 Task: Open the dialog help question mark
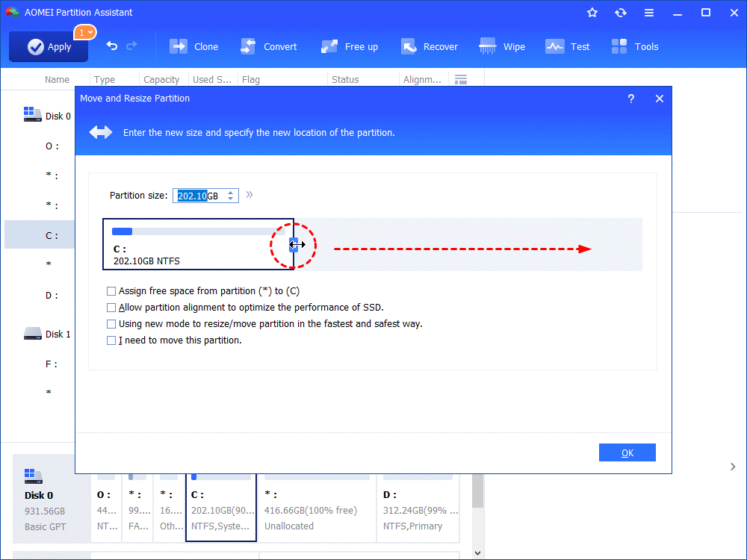[x=631, y=99]
